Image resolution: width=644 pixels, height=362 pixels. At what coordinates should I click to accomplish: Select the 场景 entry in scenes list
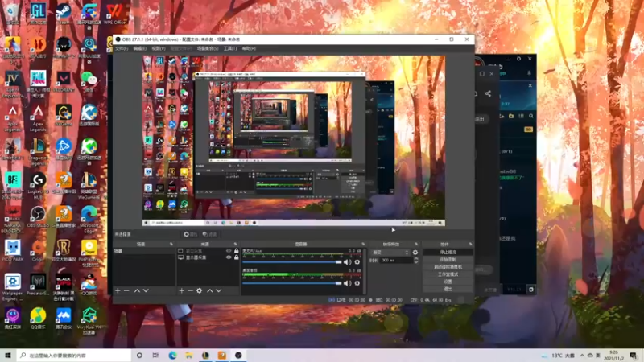144,251
